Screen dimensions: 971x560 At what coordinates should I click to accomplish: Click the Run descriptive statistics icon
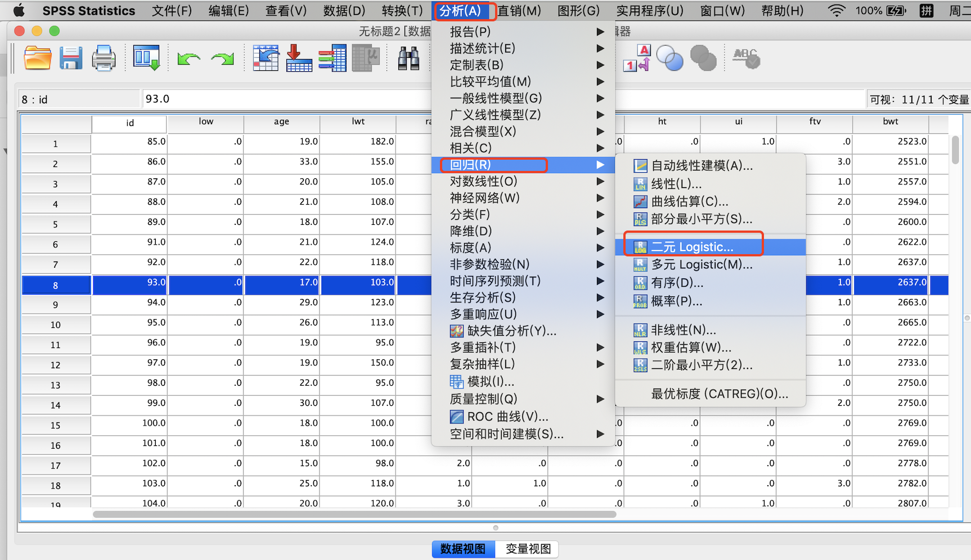tap(366, 58)
